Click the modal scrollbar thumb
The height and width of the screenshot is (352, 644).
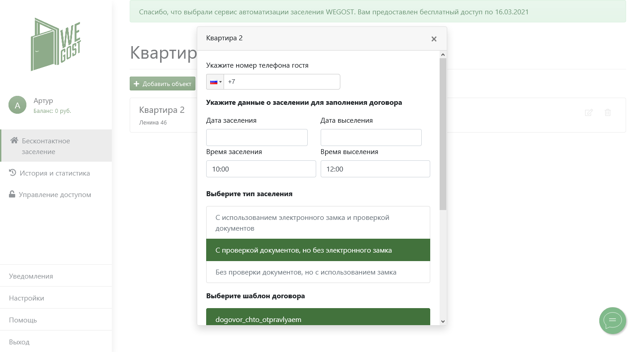pyautogui.click(x=443, y=134)
